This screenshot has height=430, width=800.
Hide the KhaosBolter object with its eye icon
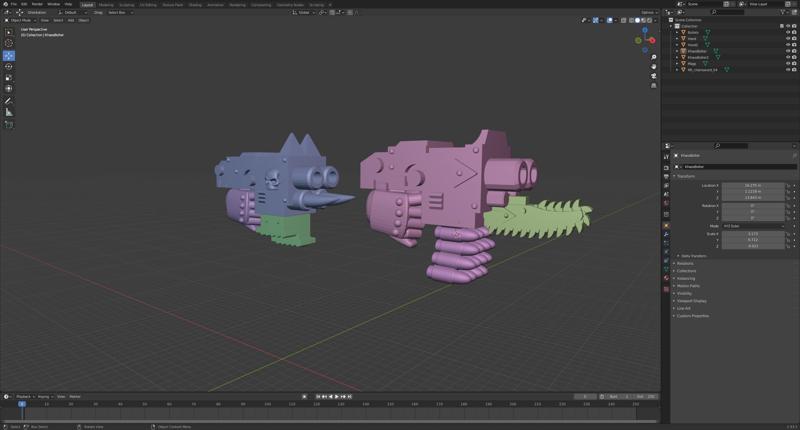point(788,51)
